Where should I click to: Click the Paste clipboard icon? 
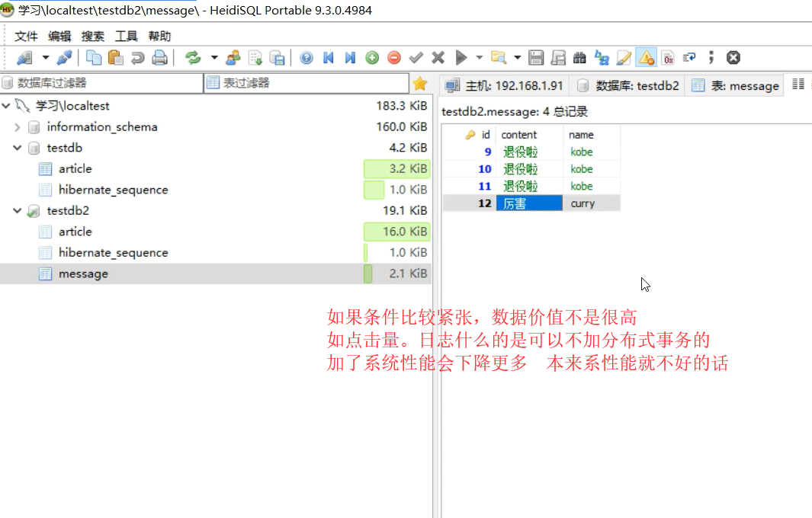[x=115, y=57]
